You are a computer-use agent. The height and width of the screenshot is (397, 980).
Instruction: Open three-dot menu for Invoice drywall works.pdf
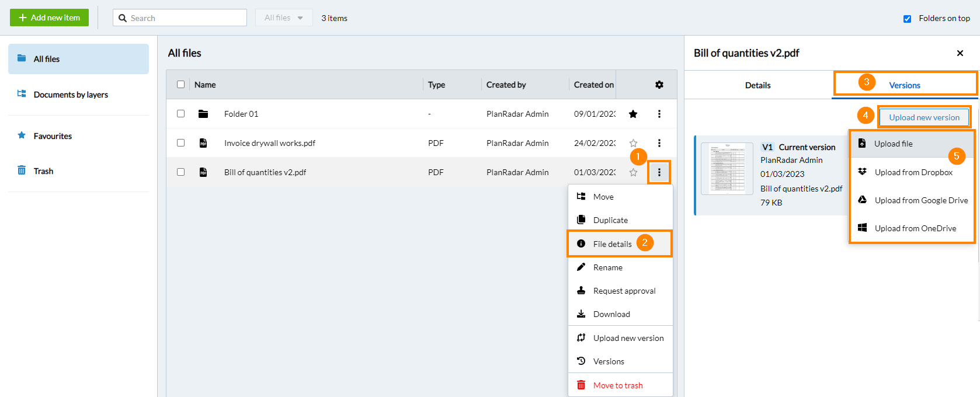[659, 143]
